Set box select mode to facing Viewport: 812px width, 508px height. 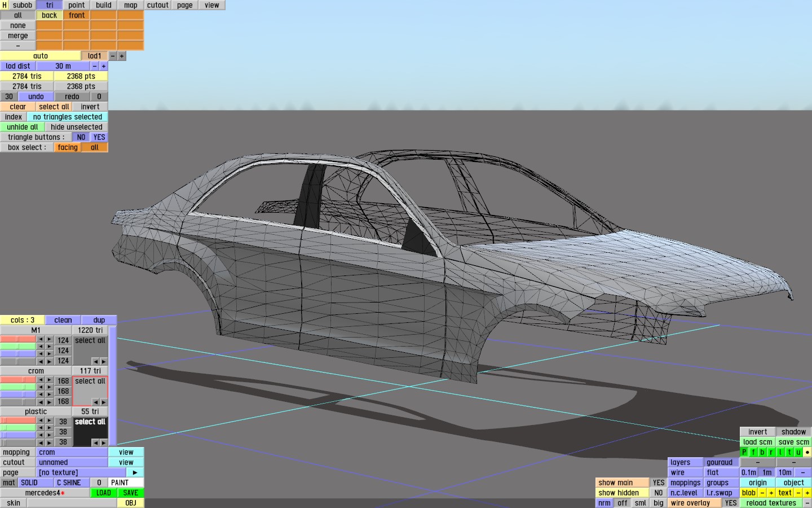point(68,147)
